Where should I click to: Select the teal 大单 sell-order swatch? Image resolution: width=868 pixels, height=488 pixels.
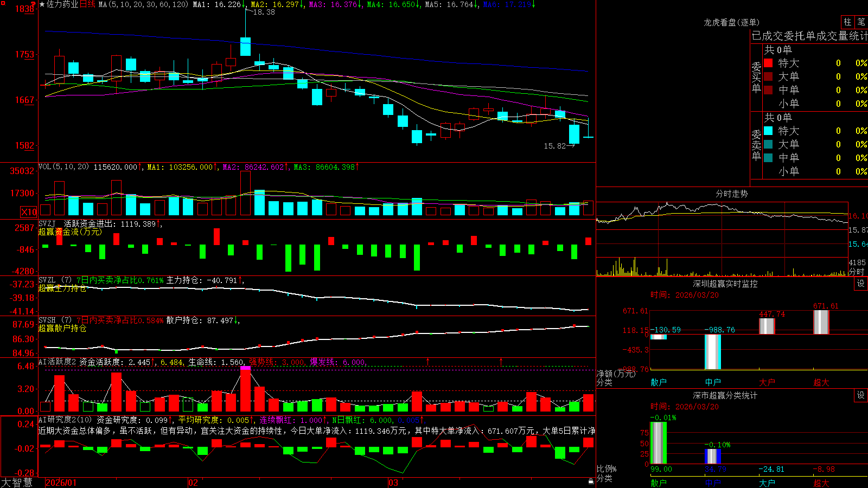768,144
